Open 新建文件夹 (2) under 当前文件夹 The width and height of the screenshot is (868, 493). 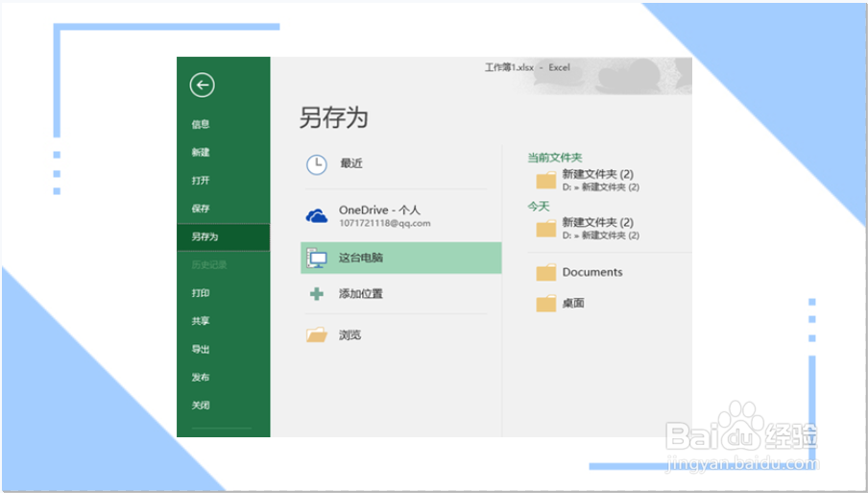click(598, 174)
